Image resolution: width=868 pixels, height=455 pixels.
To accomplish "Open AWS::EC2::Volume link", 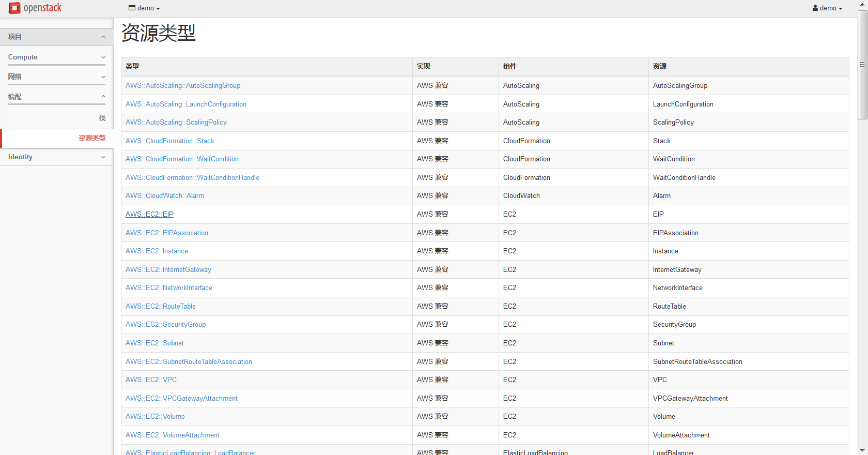I will pos(155,416).
